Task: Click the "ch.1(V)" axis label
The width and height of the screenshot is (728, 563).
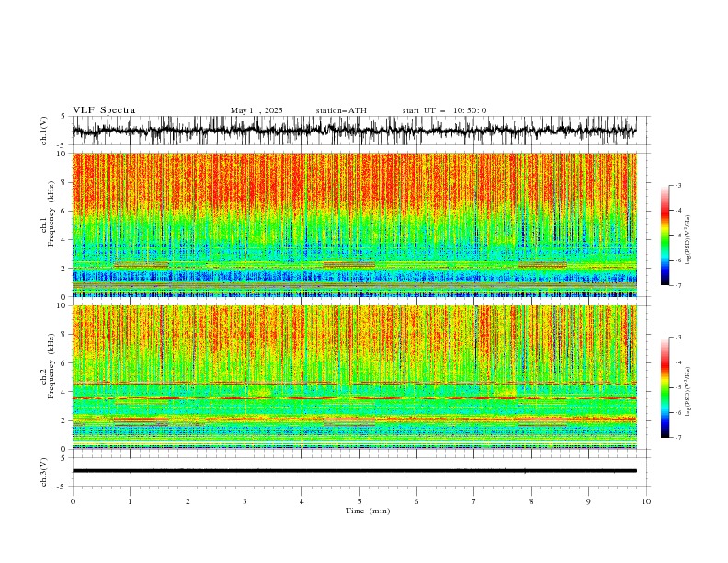Action: click(x=44, y=131)
